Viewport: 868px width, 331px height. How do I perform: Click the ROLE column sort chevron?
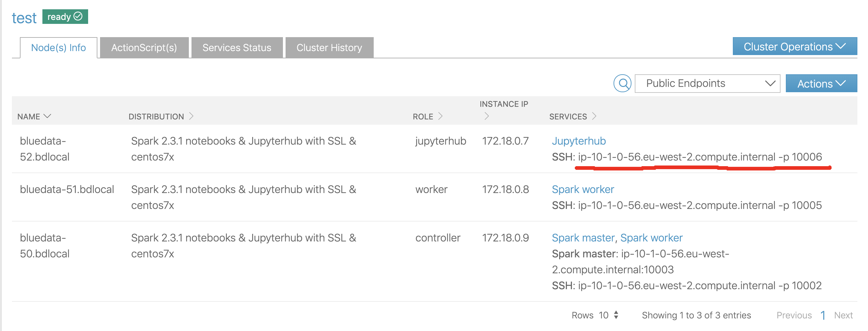pyautogui.click(x=440, y=116)
